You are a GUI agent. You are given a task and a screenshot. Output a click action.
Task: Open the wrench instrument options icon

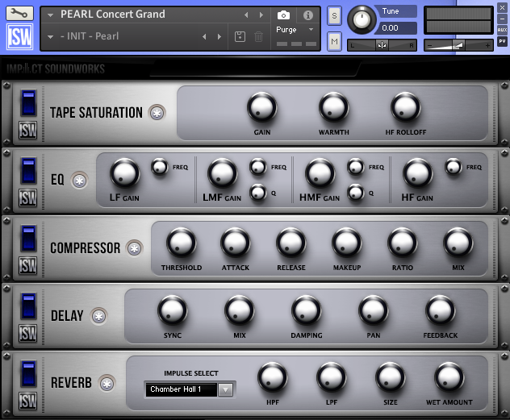pos(19,13)
